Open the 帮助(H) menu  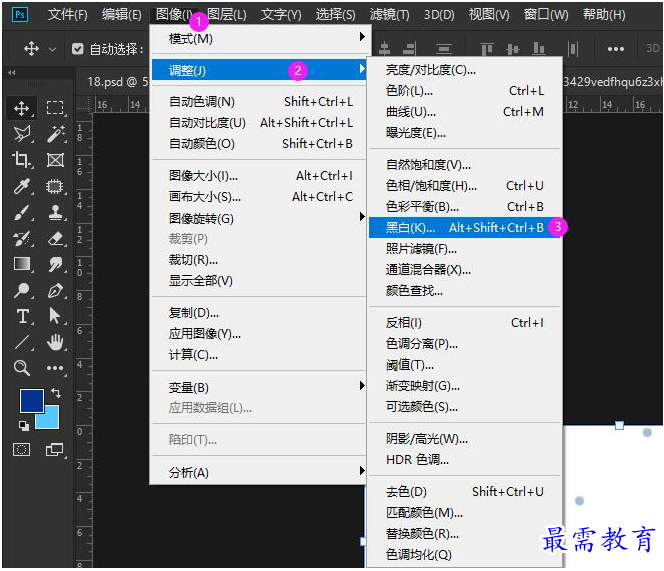click(604, 14)
